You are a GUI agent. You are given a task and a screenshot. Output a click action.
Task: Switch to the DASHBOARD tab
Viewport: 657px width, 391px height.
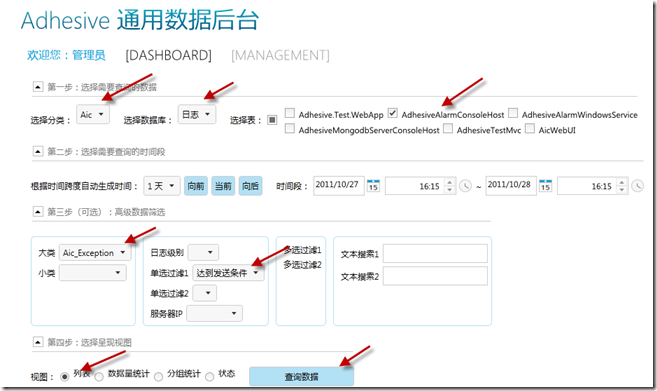[168, 55]
